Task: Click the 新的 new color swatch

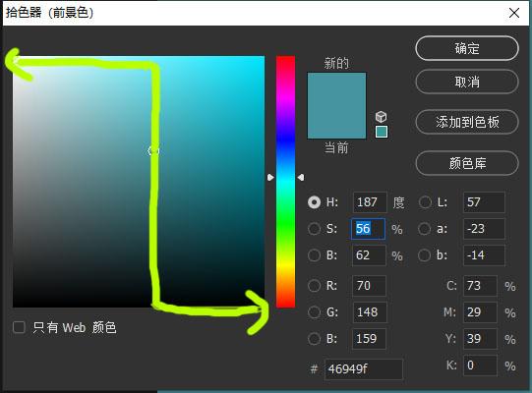Action: pos(336,88)
